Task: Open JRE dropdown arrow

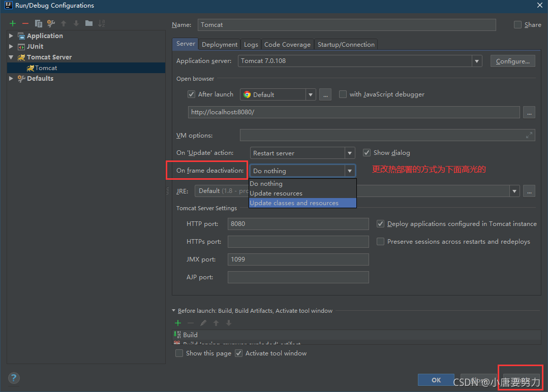Action: point(514,191)
